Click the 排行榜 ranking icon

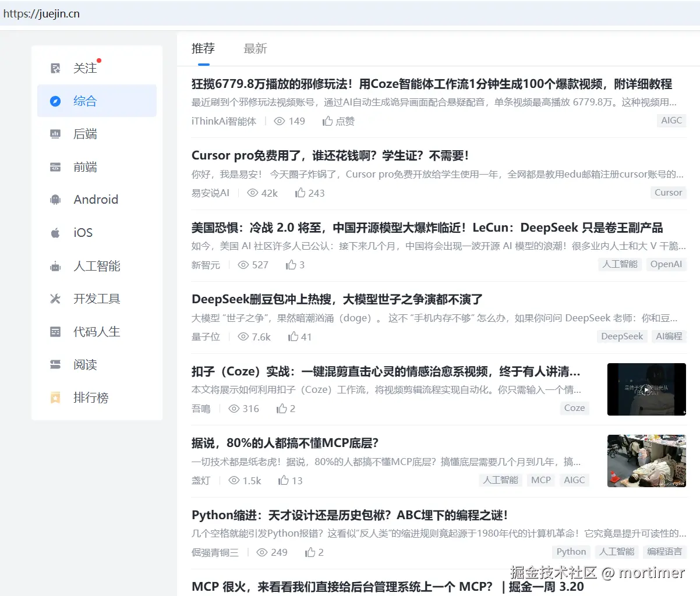pos(55,398)
